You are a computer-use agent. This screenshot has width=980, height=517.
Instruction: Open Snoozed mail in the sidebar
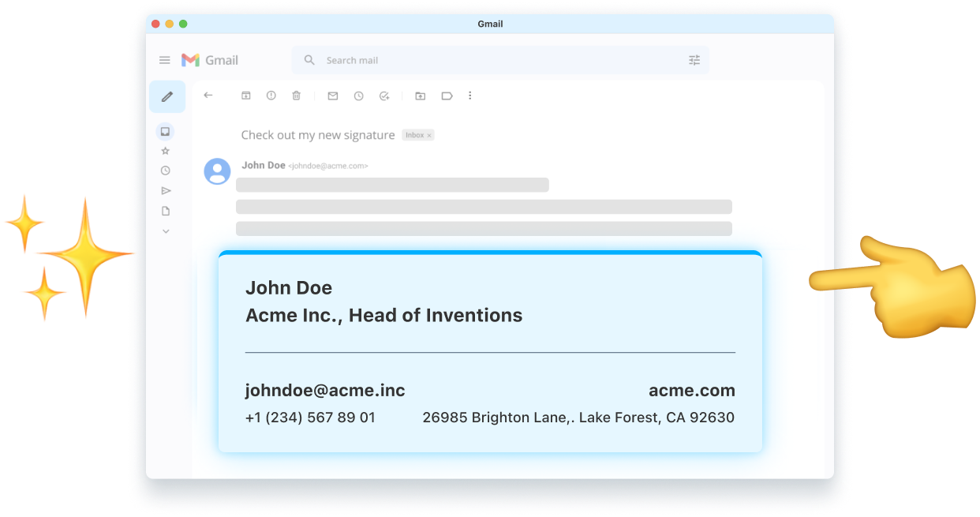coord(166,170)
